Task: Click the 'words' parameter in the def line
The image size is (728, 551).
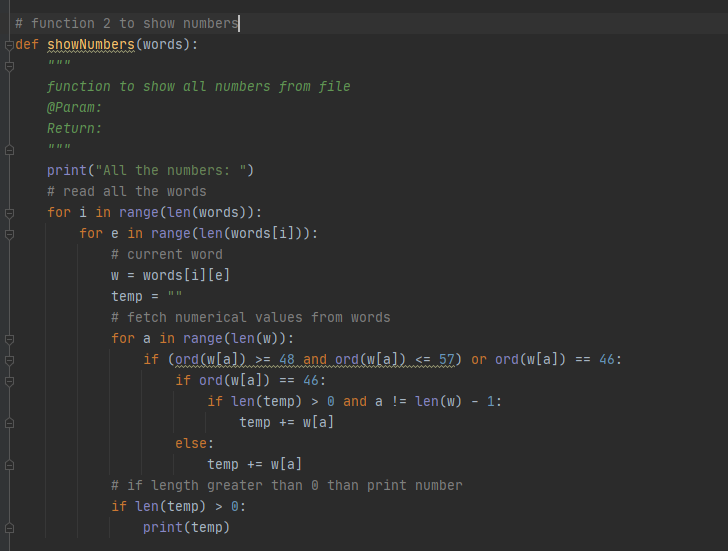Action: [x=163, y=45]
